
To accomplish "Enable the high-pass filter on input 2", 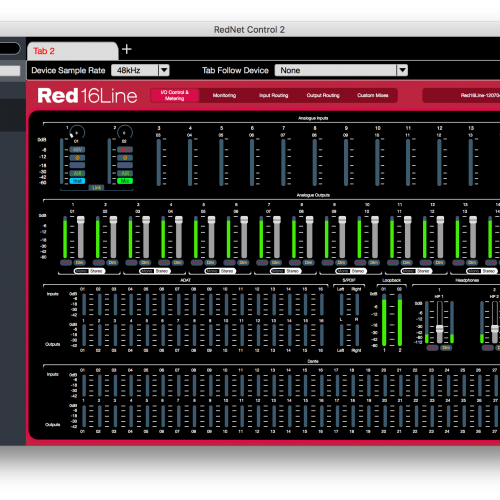I will (125, 165).
